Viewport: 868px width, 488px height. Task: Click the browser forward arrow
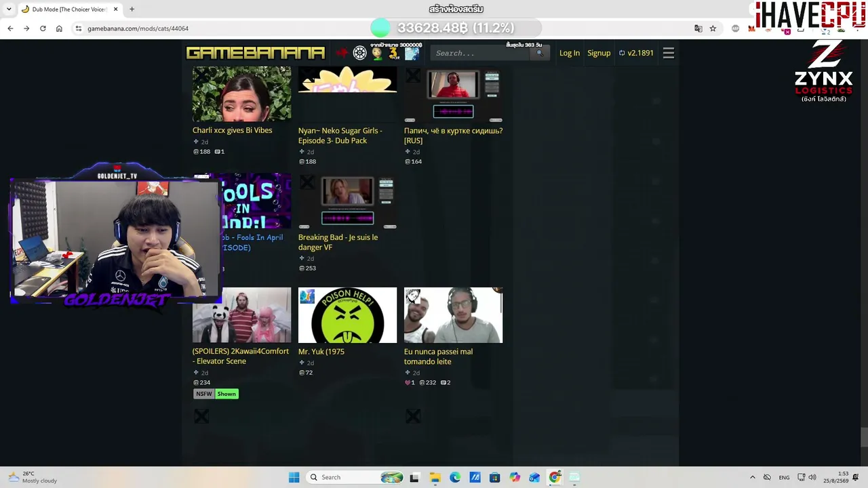click(x=26, y=28)
